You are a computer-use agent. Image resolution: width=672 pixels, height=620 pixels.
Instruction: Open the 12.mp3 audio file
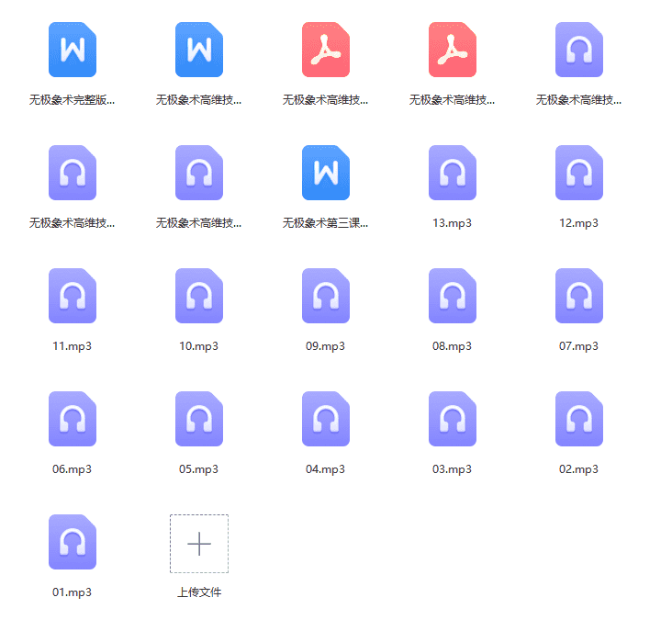click(x=579, y=173)
